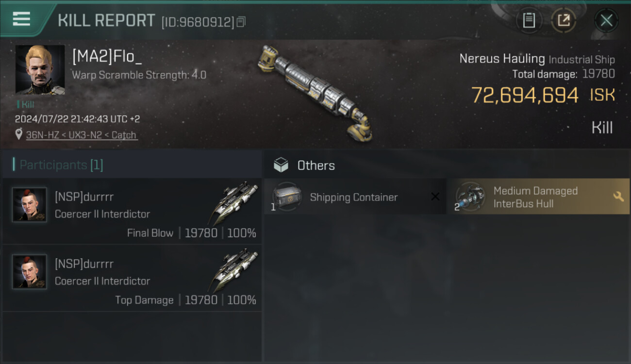The height and width of the screenshot is (364, 631).
Task: Click the Others cube icon
Action: pos(281,165)
